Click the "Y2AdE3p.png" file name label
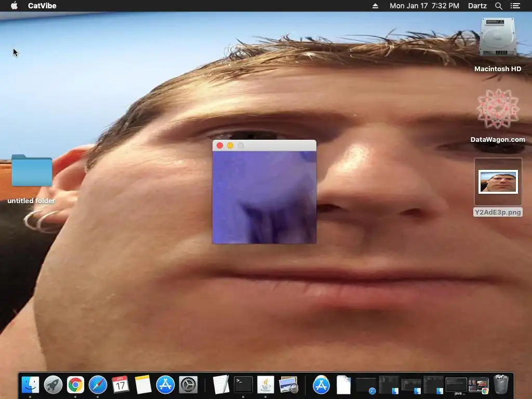532x399 pixels. click(x=498, y=212)
